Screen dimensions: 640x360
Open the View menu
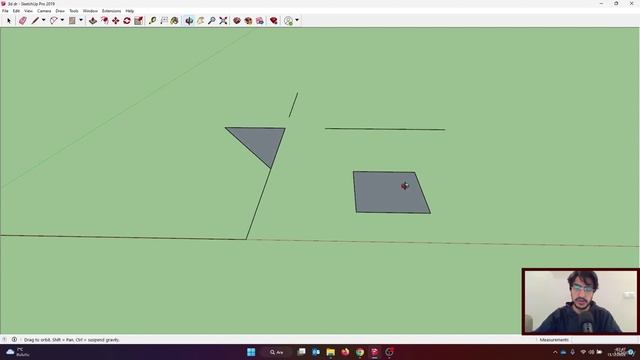(28, 11)
